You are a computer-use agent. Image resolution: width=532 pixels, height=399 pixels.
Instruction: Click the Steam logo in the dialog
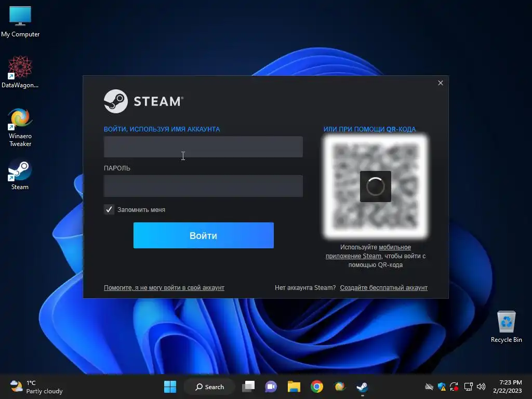[143, 101]
